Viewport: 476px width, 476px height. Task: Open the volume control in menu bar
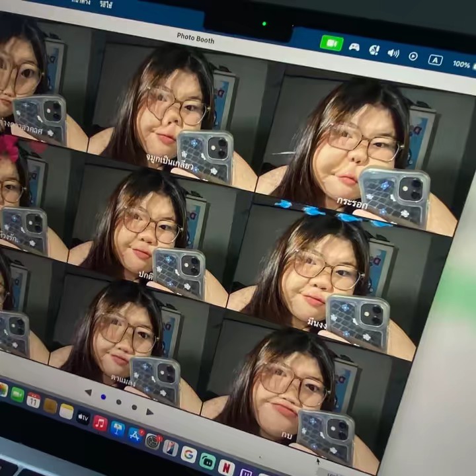pyautogui.click(x=393, y=53)
